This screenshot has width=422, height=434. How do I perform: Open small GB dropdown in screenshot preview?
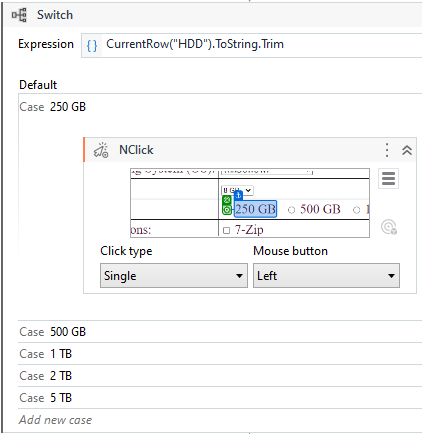click(x=237, y=190)
